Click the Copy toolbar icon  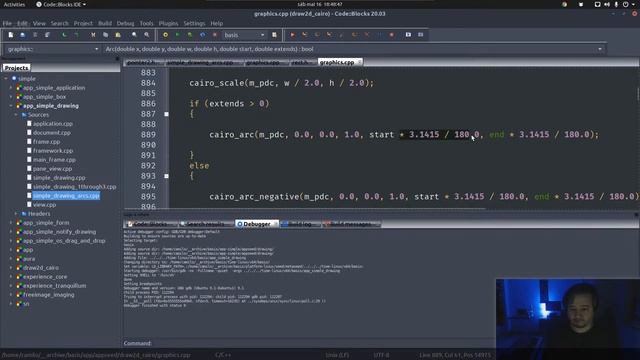105,35
